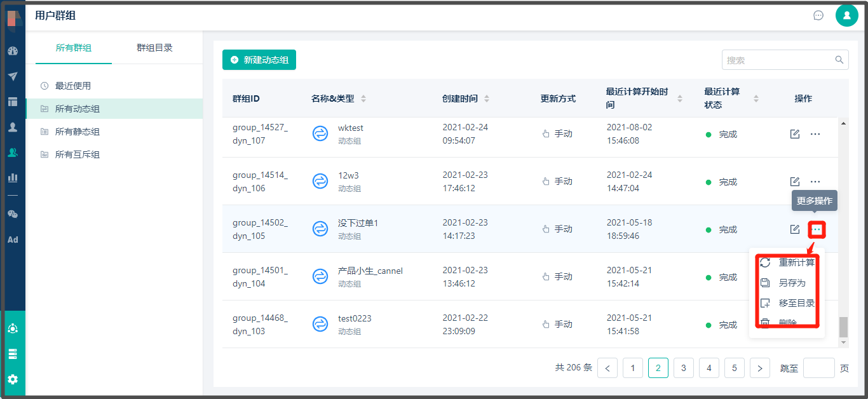Viewport: 868px width, 399px height.
Task: Click the current page 2 button
Action: 658,368
